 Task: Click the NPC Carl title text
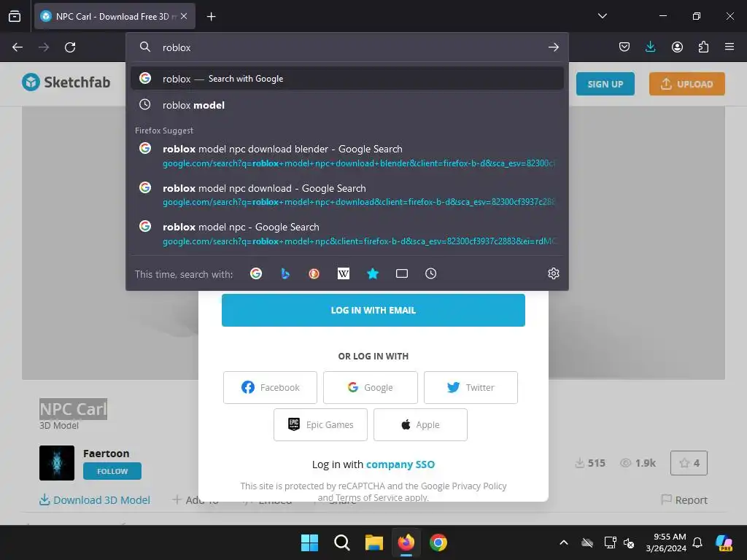pos(74,409)
